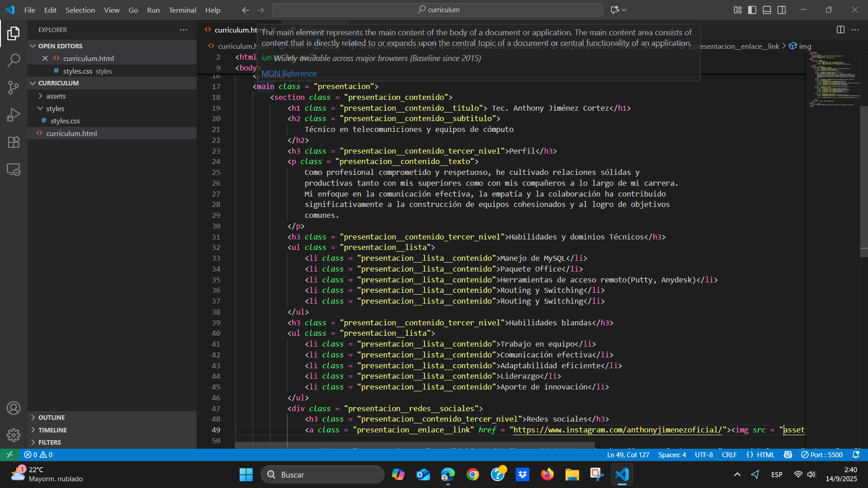Click the horizontal editor scrollbar
The height and width of the screenshot is (488, 868).
pos(415,445)
